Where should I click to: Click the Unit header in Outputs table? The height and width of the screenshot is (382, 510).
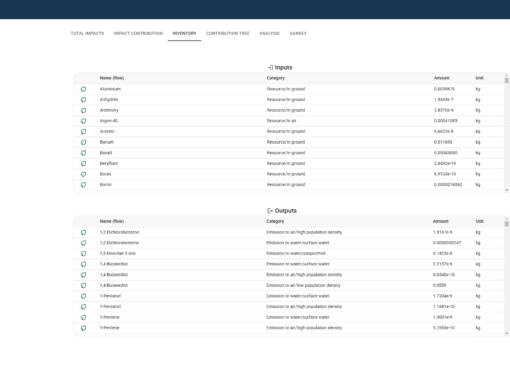pos(479,221)
